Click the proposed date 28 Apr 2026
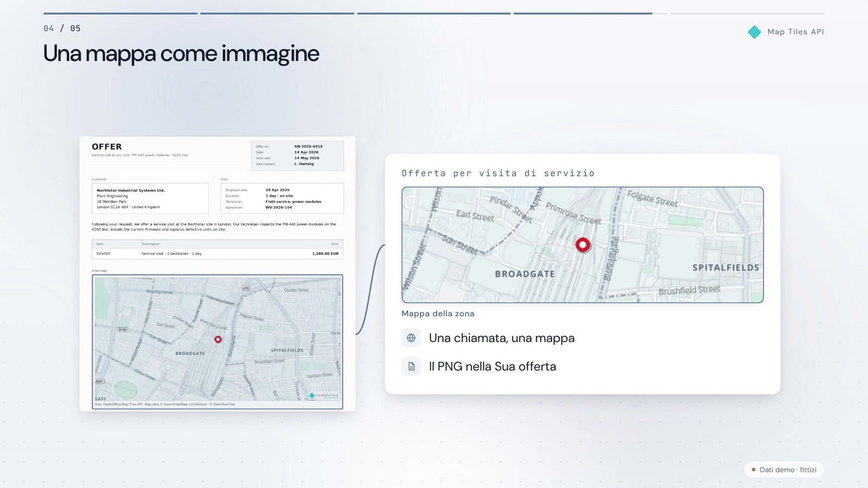Screen dimensions: 868x488 277,190
